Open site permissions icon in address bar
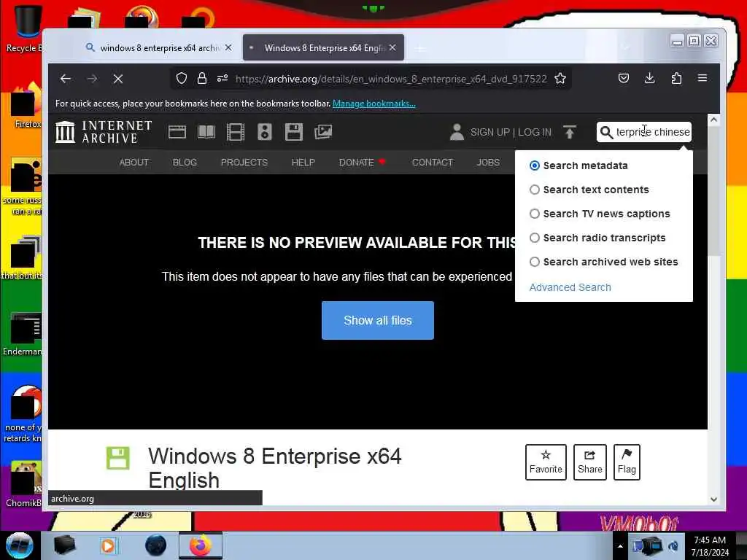747x560 pixels. tap(222, 78)
